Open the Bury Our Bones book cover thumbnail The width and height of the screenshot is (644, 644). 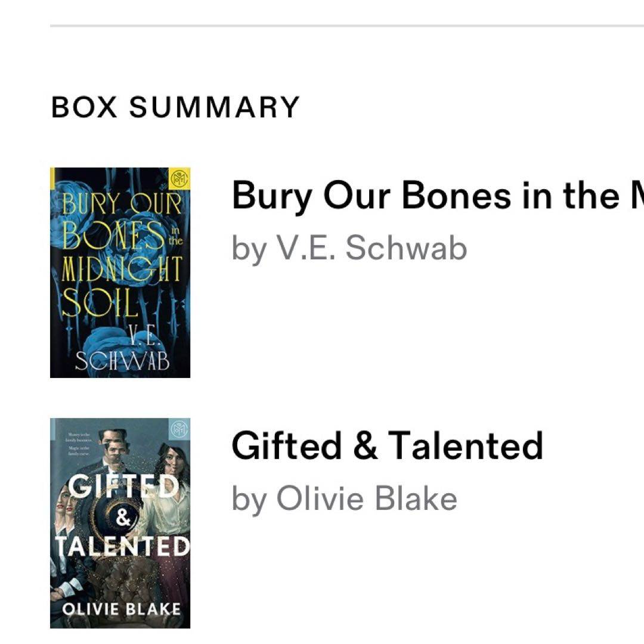[120, 273]
